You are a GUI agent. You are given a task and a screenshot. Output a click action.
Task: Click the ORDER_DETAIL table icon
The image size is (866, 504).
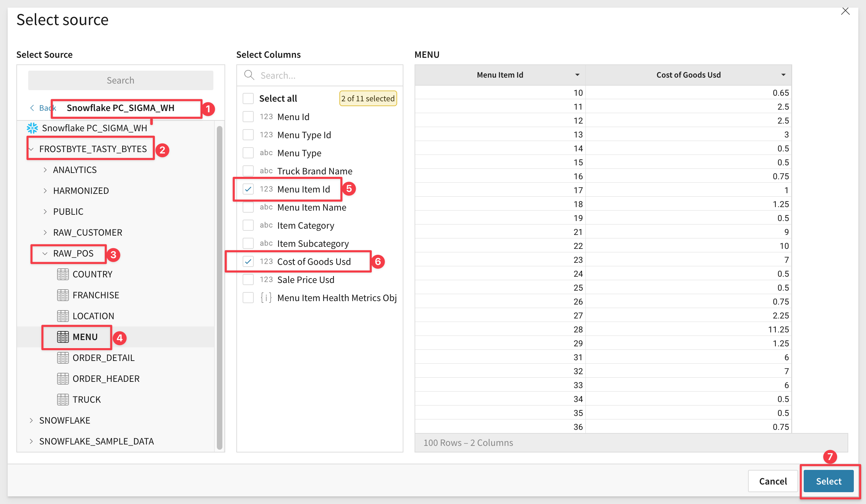point(63,358)
